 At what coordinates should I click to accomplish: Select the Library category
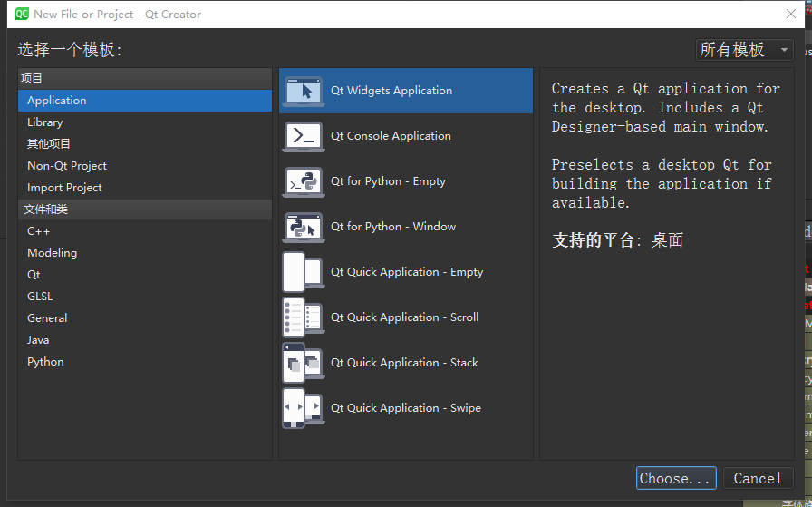click(x=145, y=122)
